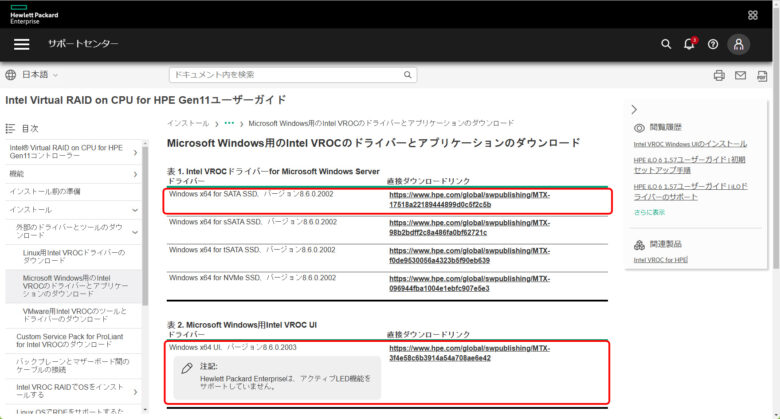Select Microsoft Windows用のIntel VROC contents item

[x=75, y=286]
